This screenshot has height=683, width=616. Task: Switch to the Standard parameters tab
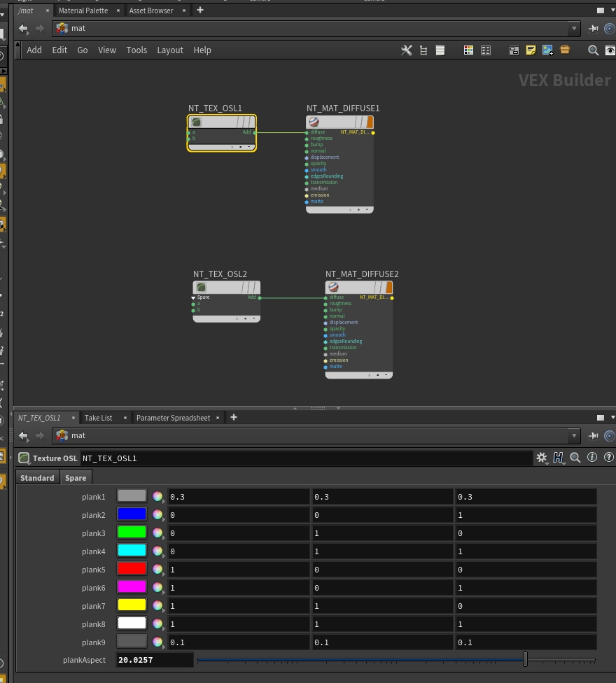pos(37,478)
